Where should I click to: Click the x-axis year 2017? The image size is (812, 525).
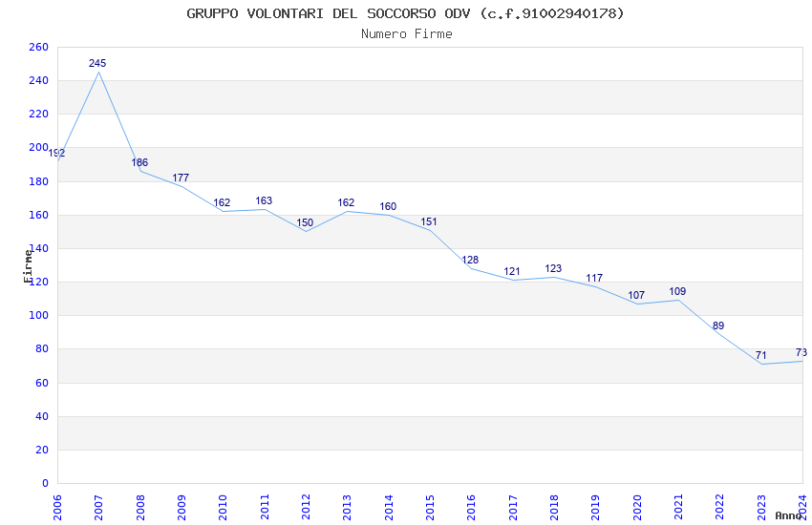tap(513, 508)
